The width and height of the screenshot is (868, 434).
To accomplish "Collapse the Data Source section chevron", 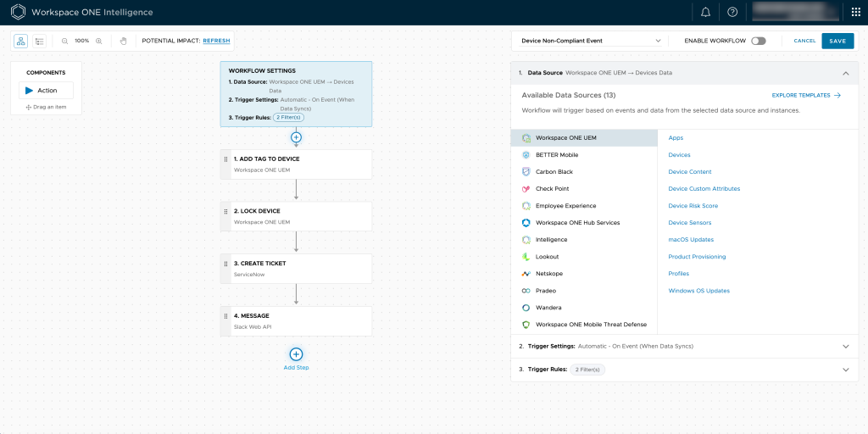I will click(x=845, y=73).
